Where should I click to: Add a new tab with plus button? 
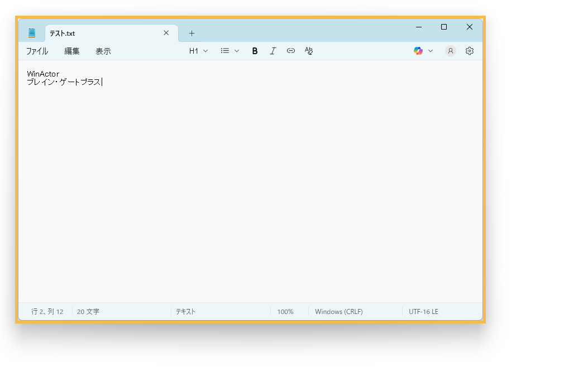tap(192, 34)
